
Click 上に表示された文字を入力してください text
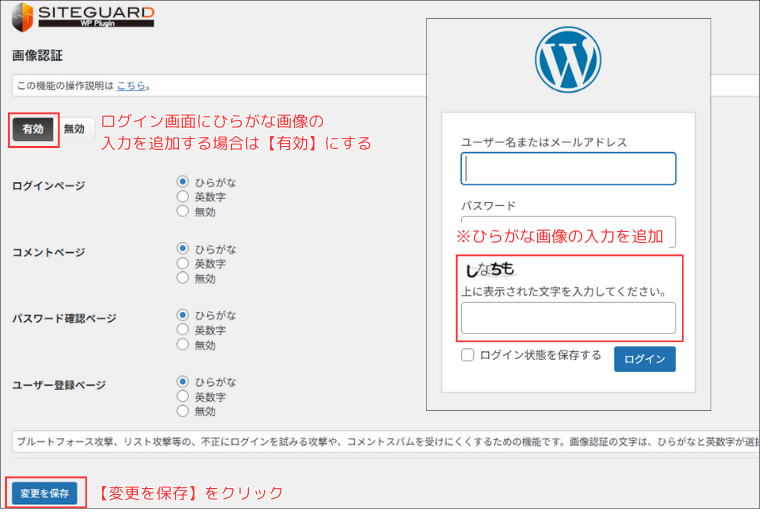(x=564, y=292)
